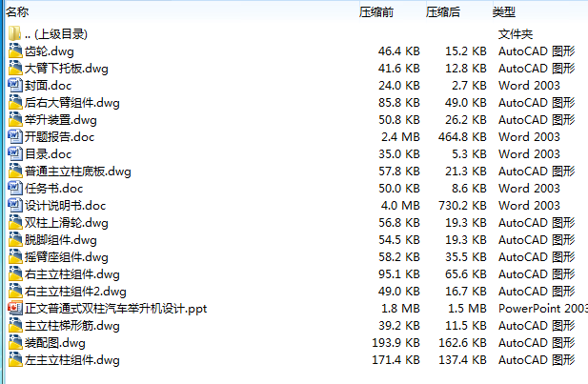
Task: Sort by 压缩前 column header
Action: (376, 12)
